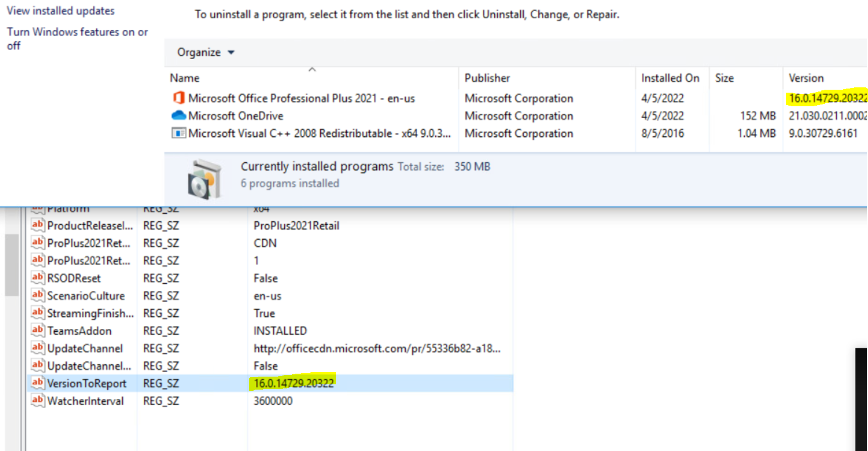Click Visual C++ installed date 8/5/2016
This screenshot has width=868, height=451.
pos(663,133)
